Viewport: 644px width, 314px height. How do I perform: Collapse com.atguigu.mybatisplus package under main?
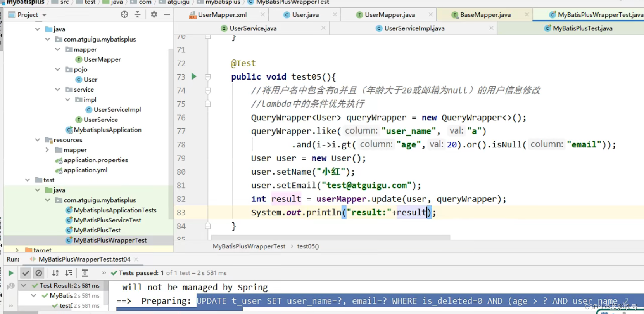[48, 39]
